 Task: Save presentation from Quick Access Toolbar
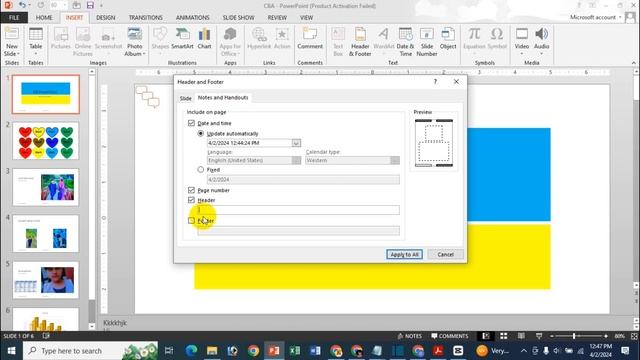(x=90, y=6)
